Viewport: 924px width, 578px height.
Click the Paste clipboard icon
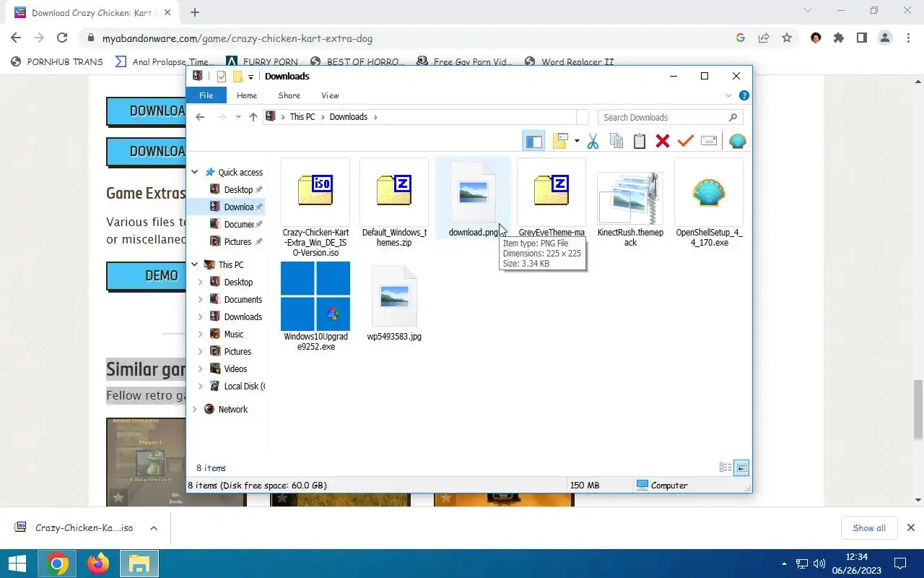(639, 141)
